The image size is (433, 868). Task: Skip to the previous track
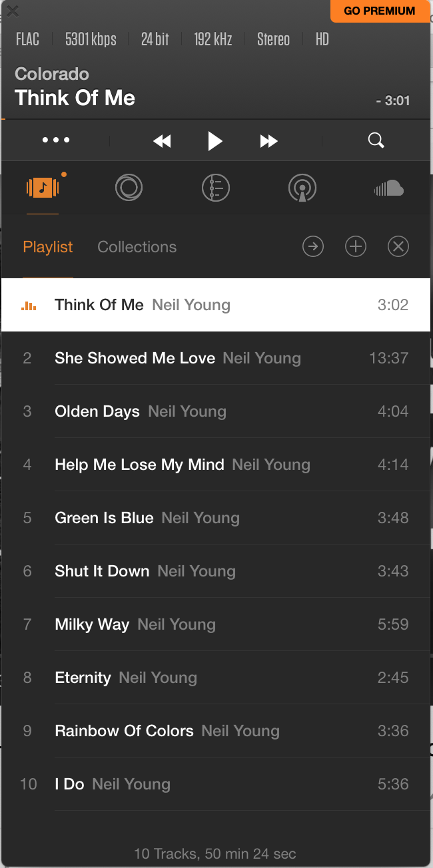(162, 140)
